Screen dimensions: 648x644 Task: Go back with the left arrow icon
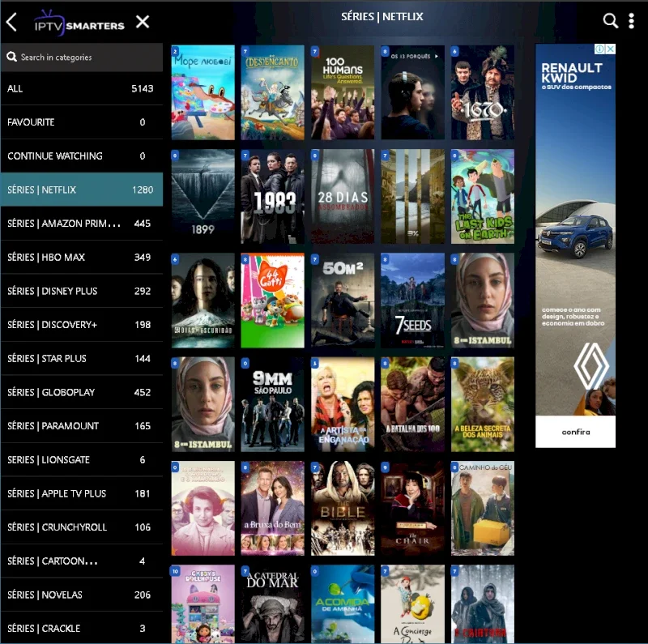click(11, 22)
